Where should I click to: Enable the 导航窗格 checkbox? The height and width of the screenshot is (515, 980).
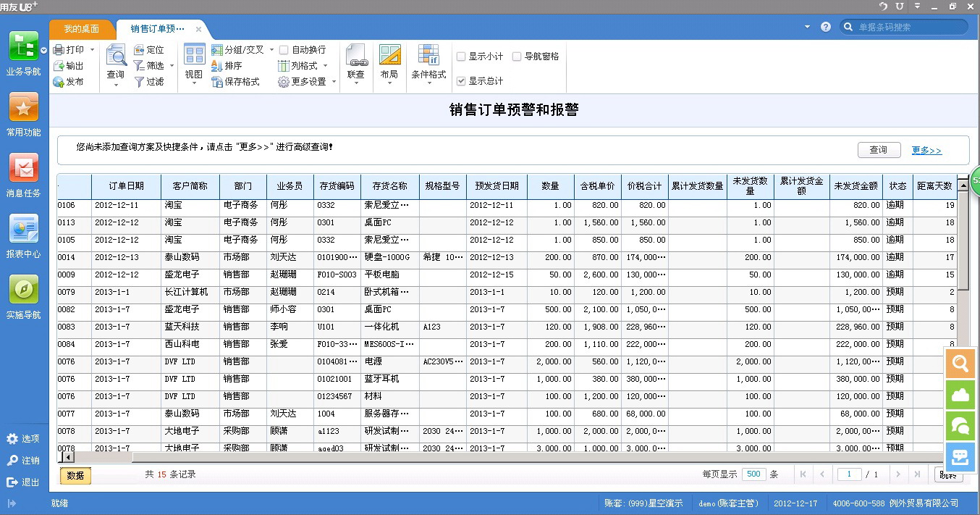coord(517,56)
